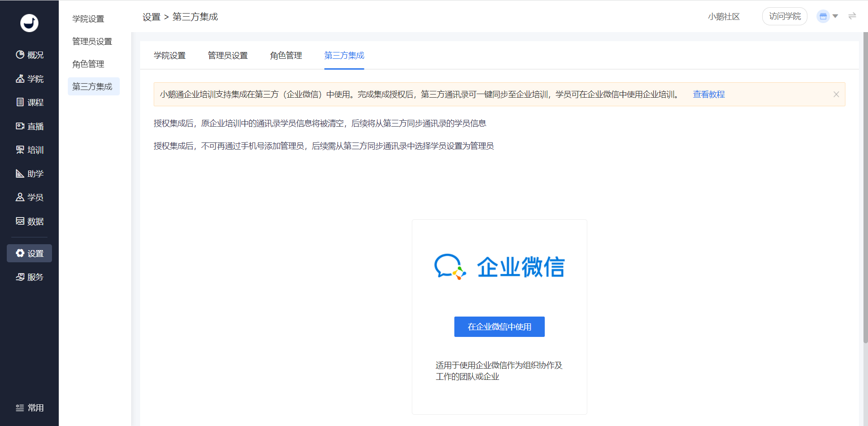Screen dimensions: 868x426
Task: Expand the account dropdown arrow in header
Action: (835, 16)
